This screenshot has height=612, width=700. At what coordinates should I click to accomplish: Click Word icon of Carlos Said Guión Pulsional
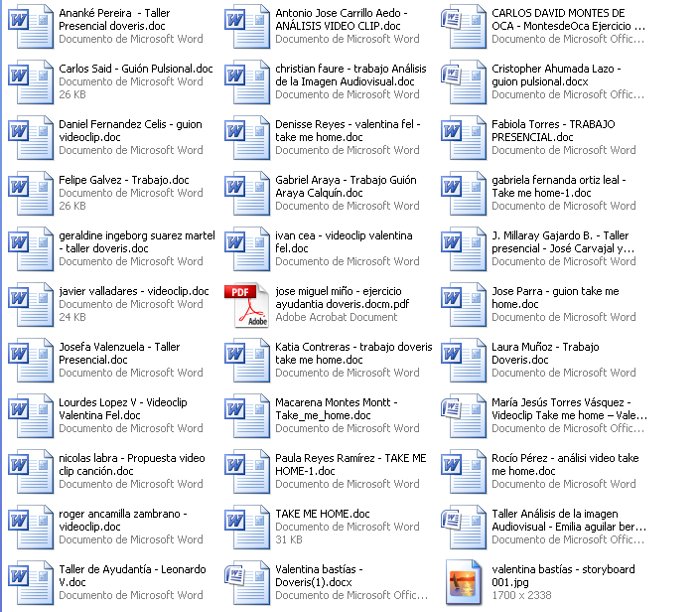[25, 82]
